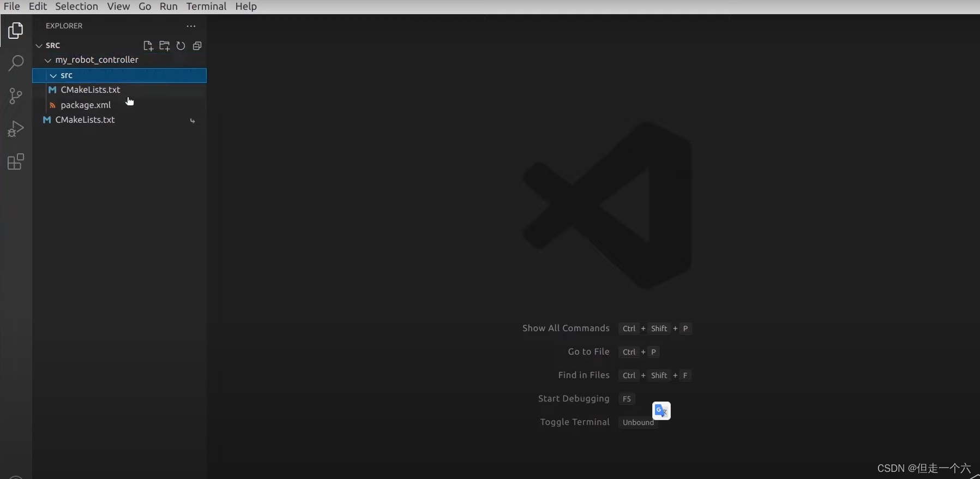Open the Selection menu
The width and height of the screenshot is (980, 479).
click(x=76, y=7)
